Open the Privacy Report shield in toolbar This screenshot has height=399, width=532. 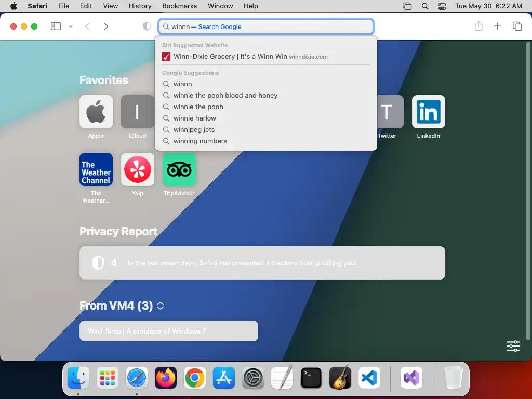(x=147, y=26)
